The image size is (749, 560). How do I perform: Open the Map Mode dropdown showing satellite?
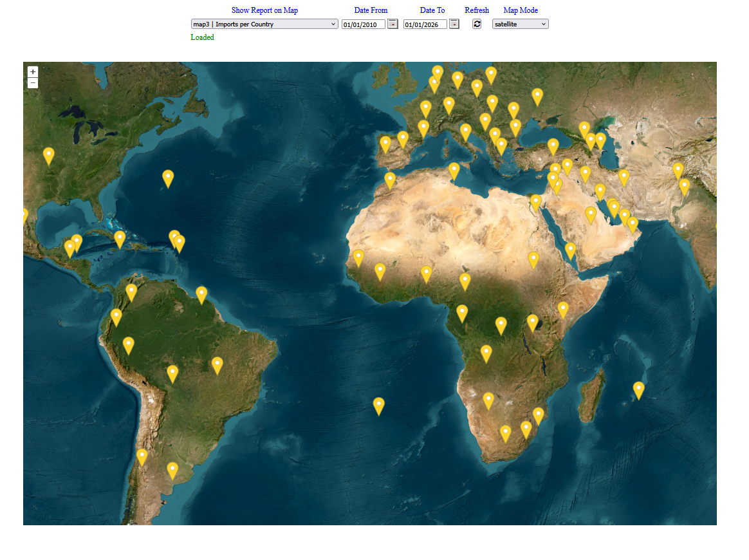(x=520, y=24)
